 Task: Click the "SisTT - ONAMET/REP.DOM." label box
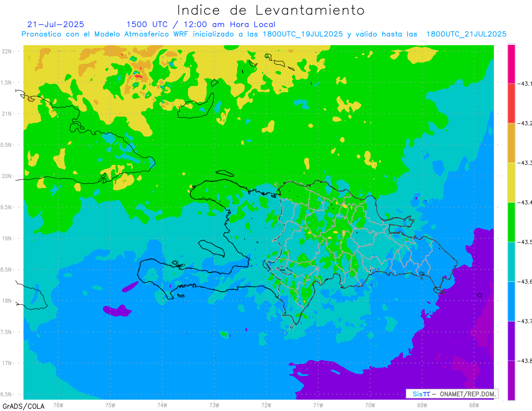pos(452,394)
